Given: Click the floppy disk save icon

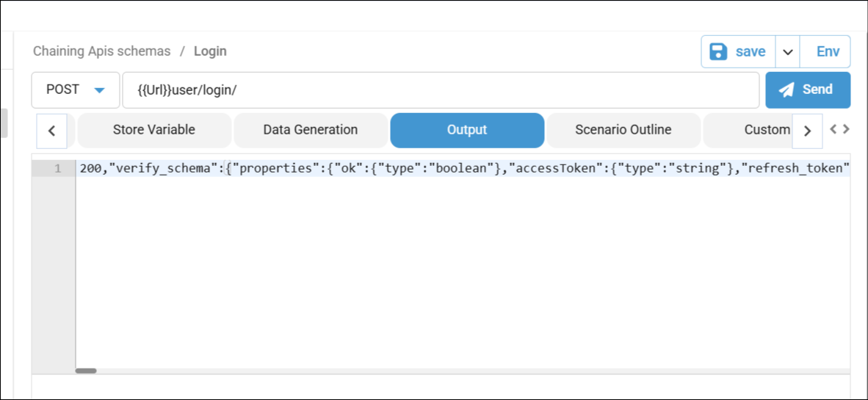Looking at the screenshot, I should tap(718, 52).
